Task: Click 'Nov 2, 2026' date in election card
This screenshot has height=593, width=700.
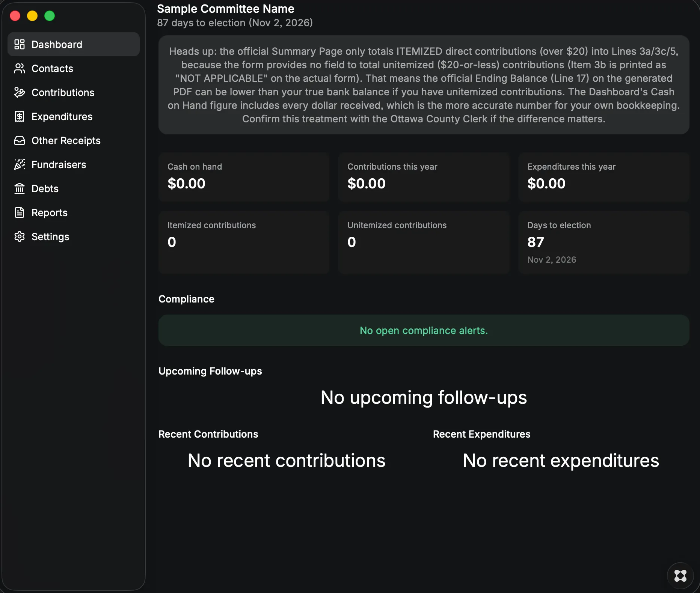Action: pos(552,260)
